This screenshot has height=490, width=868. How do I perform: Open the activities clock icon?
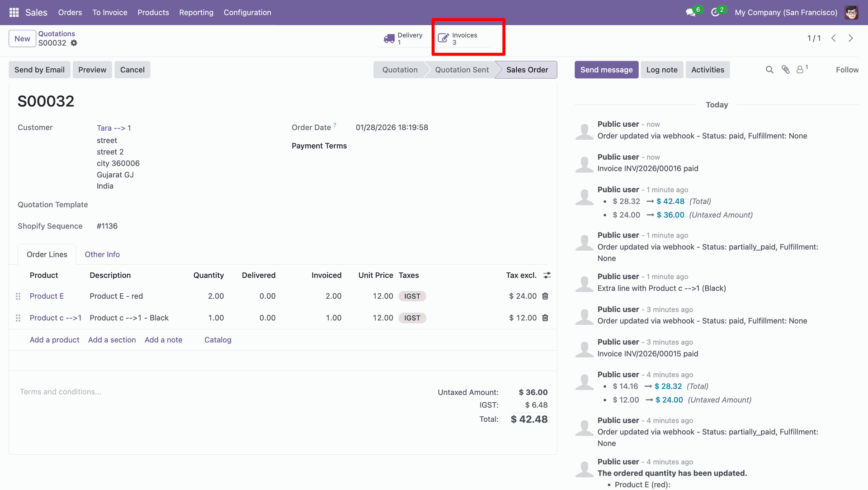(x=715, y=12)
